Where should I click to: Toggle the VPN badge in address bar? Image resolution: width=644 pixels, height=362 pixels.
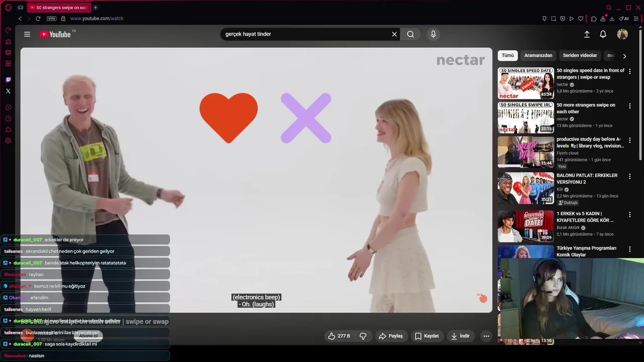coord(51,19)
